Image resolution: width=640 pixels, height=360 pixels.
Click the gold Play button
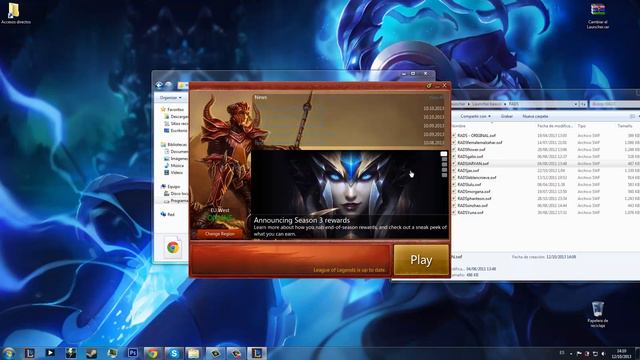421,260
